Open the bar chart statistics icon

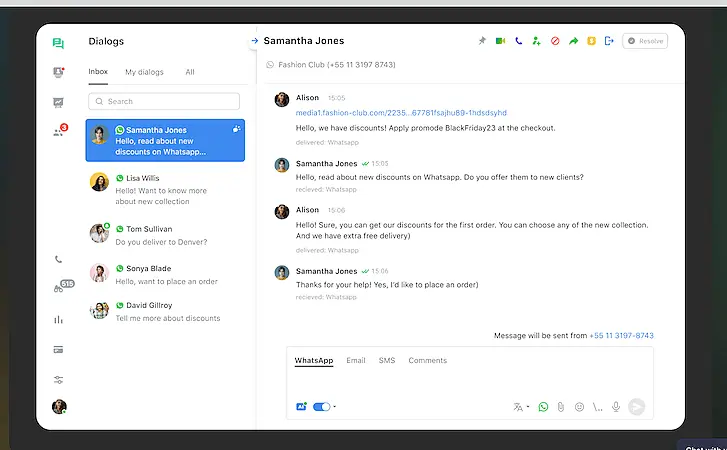[58, 320]
